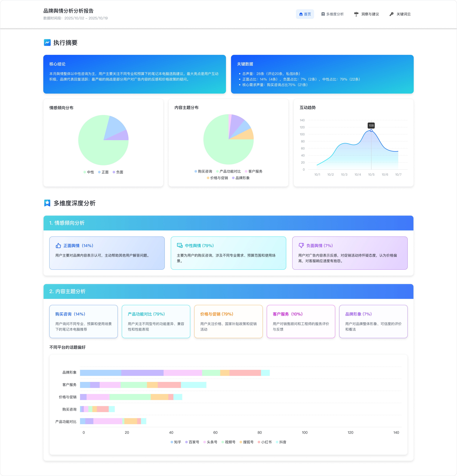Screen dimensions: 457x476
Task: Click the thumbs-down icon in 负面舆情 card
Action: coord(301,246)
